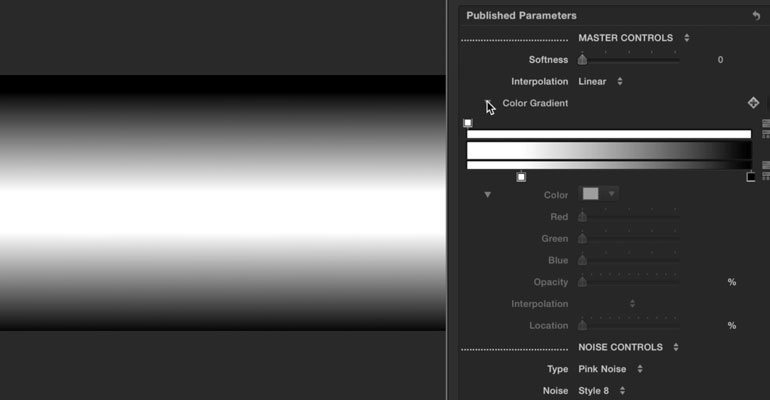
Task: Click the white opacity bar in gradient editor
Action: [609, 134]
